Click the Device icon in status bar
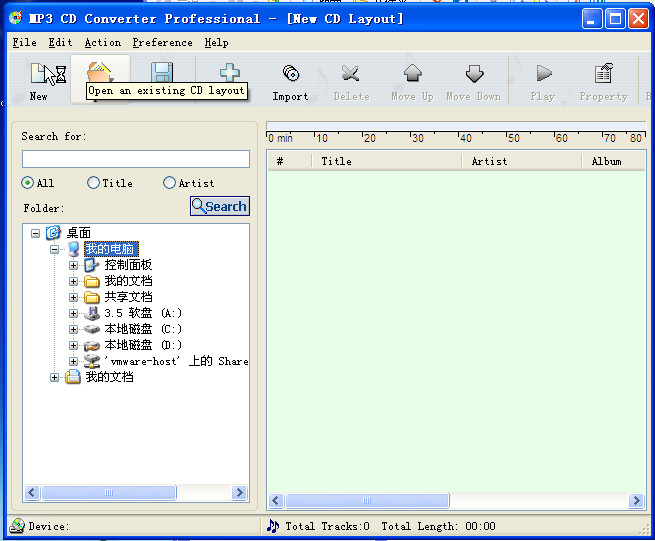Image resolution: width=655 pixels, height=541 pixels. (x=17, y=526)
